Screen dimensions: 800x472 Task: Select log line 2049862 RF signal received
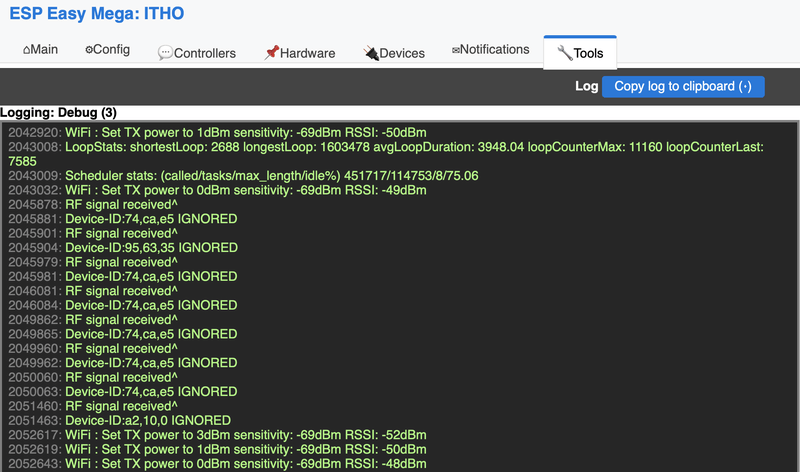coord(93,320)
